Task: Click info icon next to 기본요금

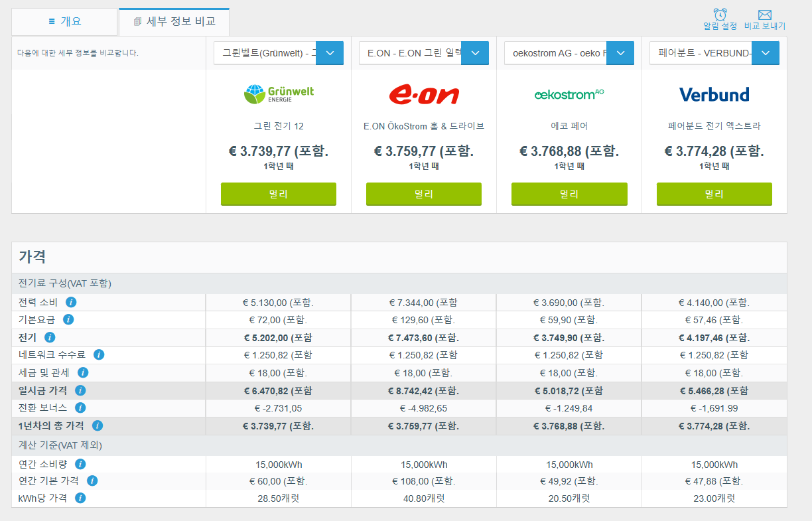Action: coord(68,319)
